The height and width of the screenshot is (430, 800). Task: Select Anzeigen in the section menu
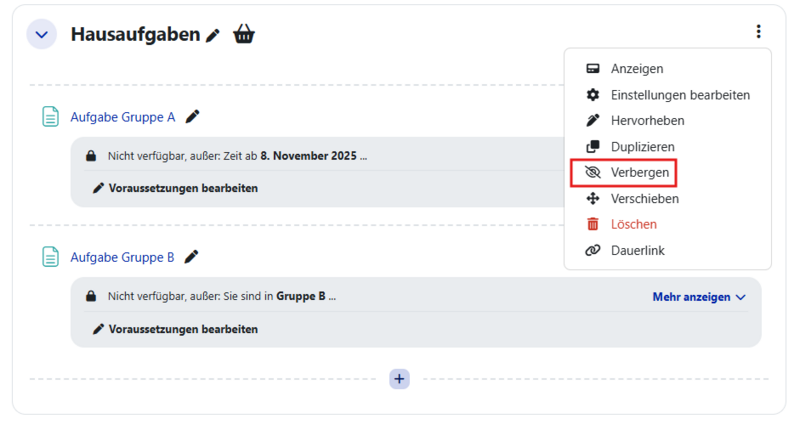coord(636,69)
